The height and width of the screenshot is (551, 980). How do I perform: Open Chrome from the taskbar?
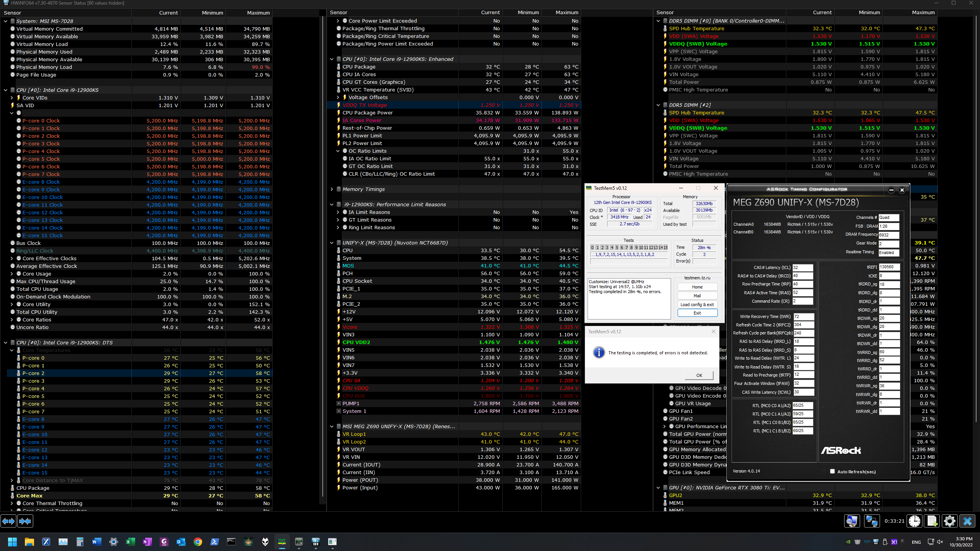point(198,542)
